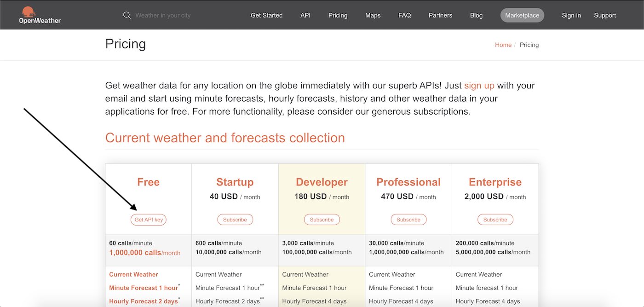
Task: Navigate to the Maps section
Action: pyautogui.click(x=373, y=15)
